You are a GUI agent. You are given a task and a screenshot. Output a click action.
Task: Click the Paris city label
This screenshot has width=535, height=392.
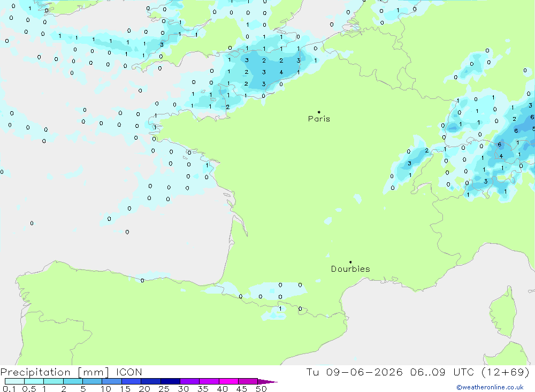pyautogui.click(x=319, y=119)
